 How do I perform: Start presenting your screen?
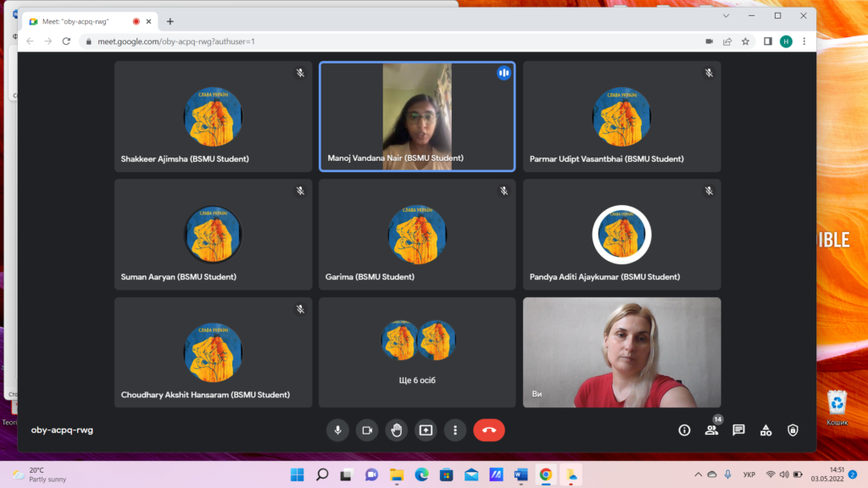(426, 430)
